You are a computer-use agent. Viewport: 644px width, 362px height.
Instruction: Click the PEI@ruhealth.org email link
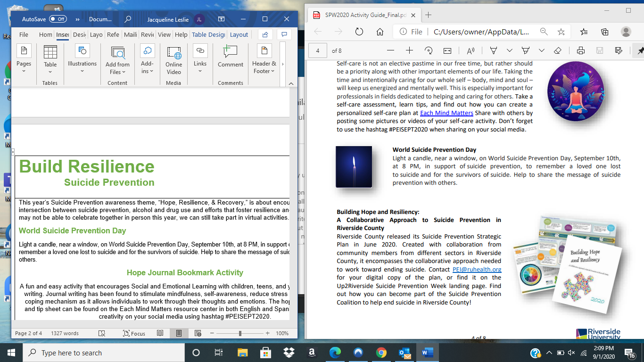[477, 270]
